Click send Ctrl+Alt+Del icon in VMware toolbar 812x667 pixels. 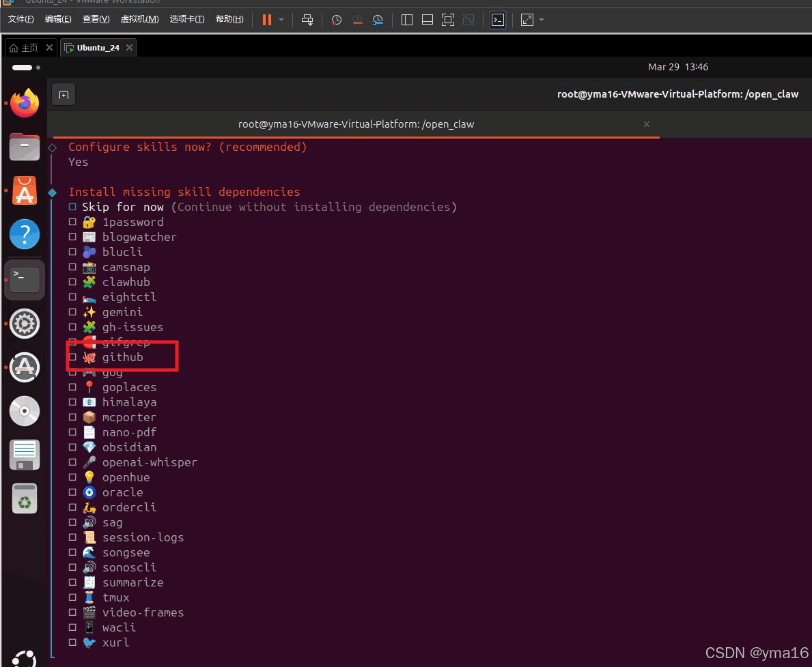point(307,20)
